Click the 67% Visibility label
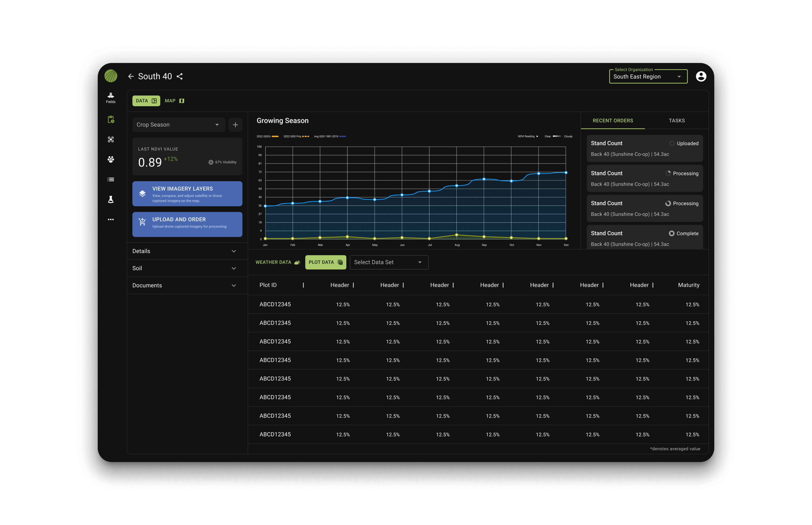Viewport: 812px width, 525px height. click(x=226, y=162)
